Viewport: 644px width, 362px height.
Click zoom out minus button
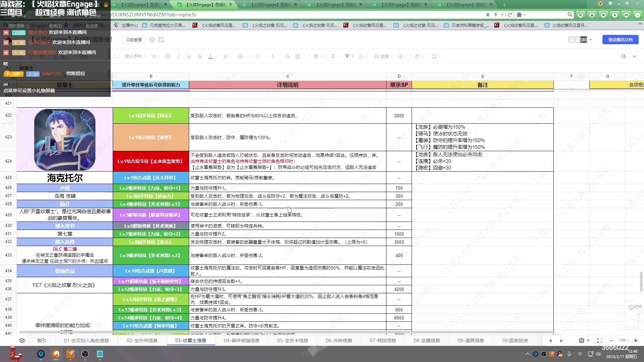(611, 341)
